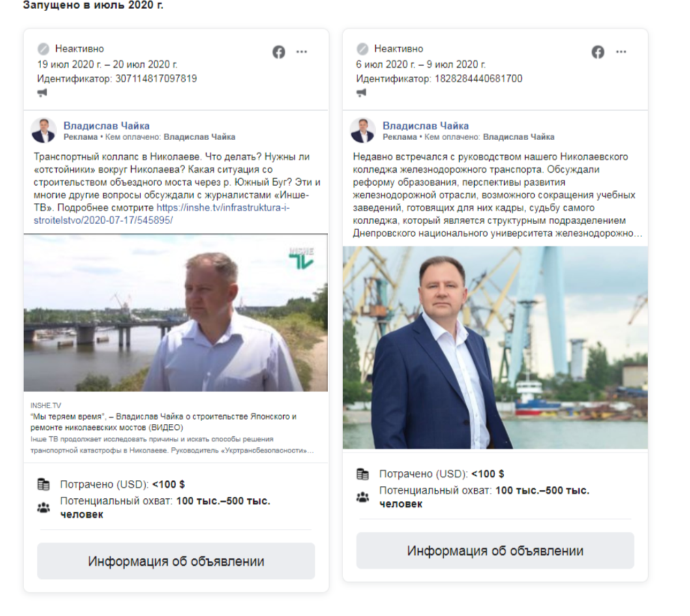Open the INSHE.TV article headline link preview
Screen dimensions: 690x616
163,422
